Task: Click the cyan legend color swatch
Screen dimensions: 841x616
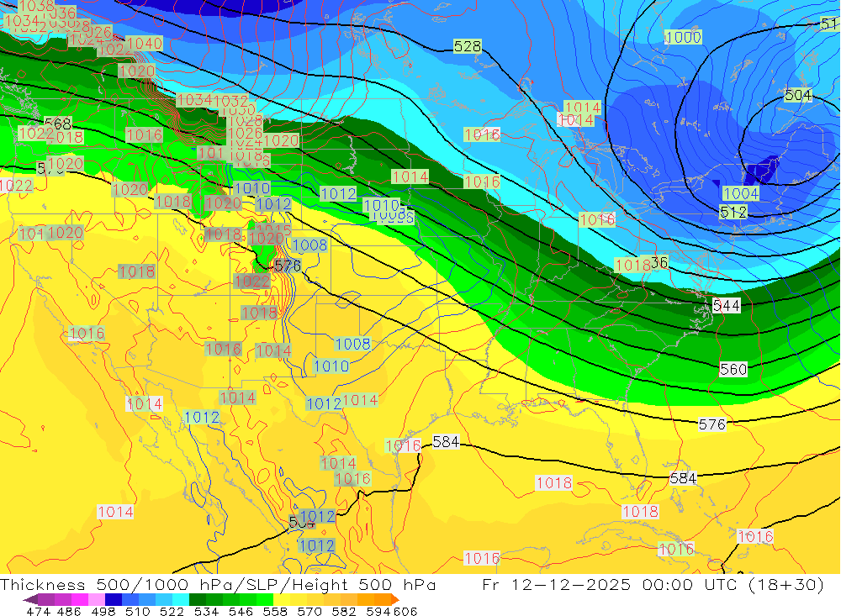Action: pyautogui.click(x=182, y=599)
